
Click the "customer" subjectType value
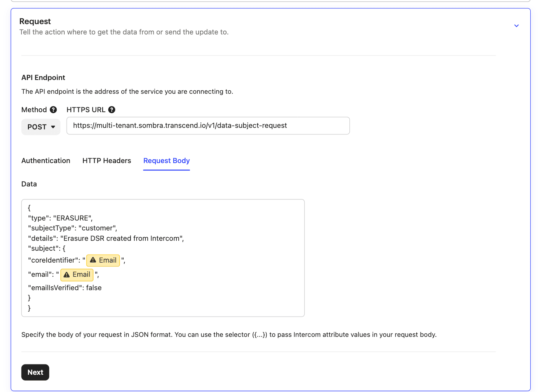click(98, 228)
